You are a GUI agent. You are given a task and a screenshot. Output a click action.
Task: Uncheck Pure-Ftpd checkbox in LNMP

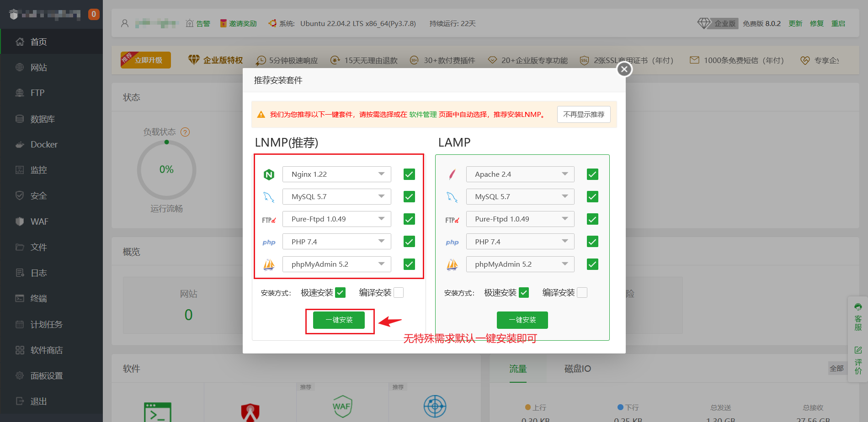409,219
